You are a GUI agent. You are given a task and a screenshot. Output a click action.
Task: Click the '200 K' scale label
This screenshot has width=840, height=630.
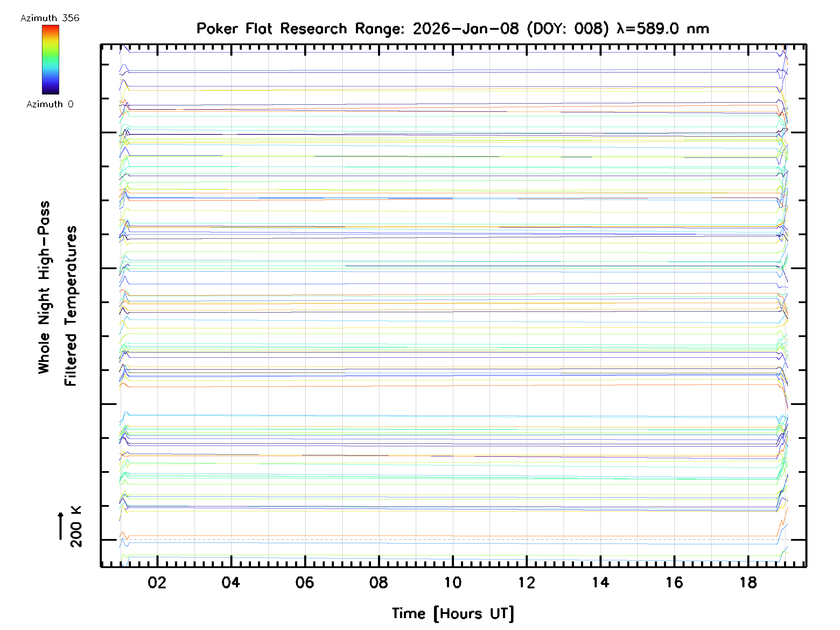tap(76, 527)
